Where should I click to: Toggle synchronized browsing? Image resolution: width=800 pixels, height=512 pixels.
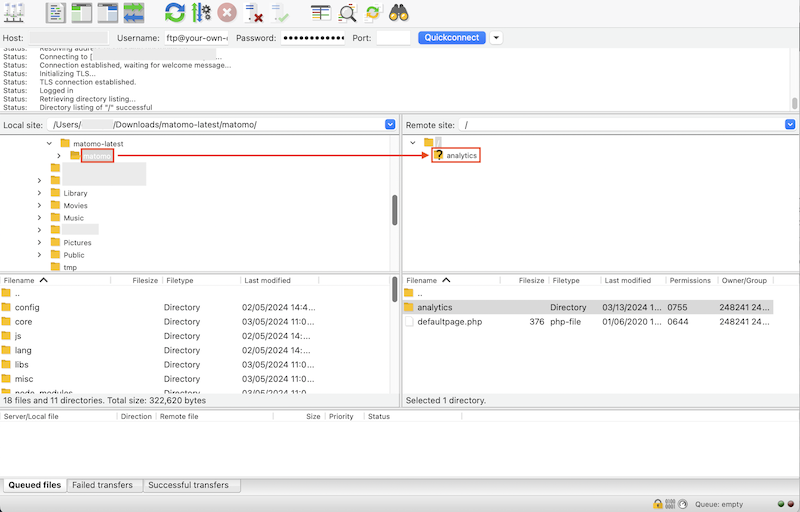click(x=373, y=13)
